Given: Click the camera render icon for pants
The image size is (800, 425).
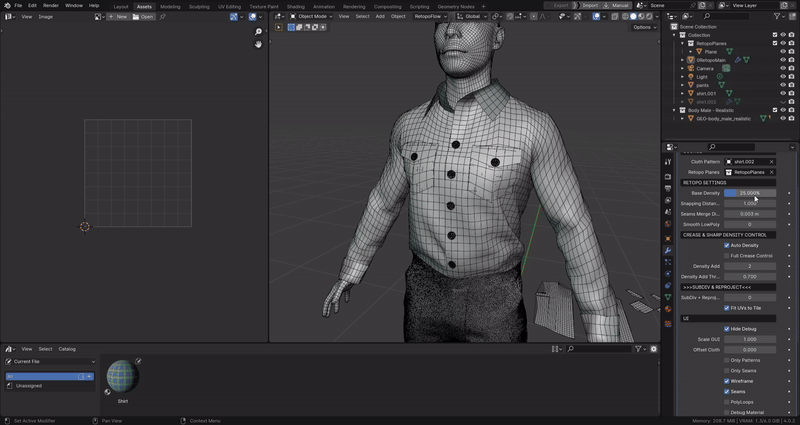Looking at the screenshot, I should (792, 85).
